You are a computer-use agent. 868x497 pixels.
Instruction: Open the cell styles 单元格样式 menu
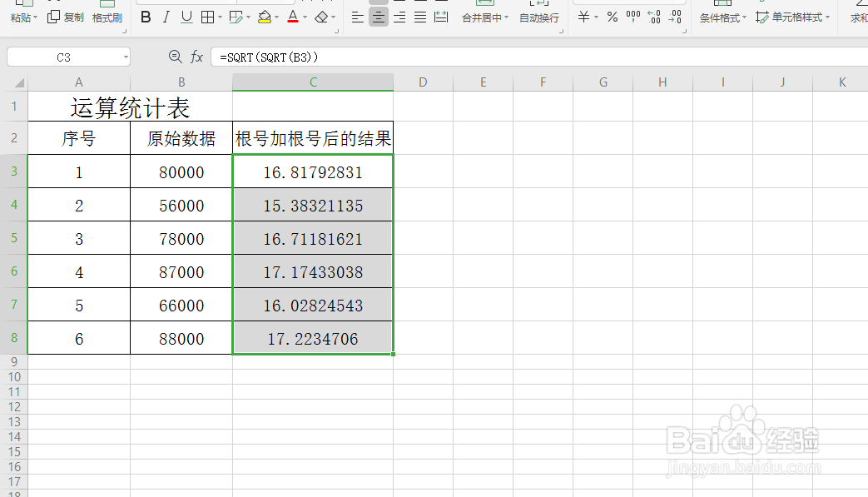coord(793,17)
